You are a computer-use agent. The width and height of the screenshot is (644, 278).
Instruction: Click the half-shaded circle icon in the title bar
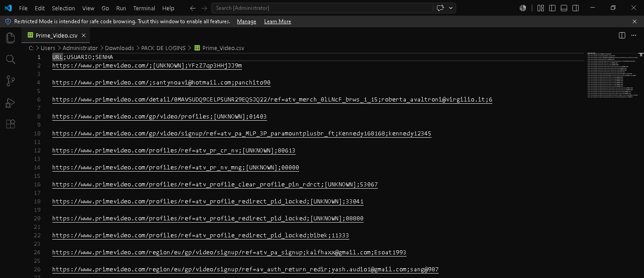[x=523, y=8]
